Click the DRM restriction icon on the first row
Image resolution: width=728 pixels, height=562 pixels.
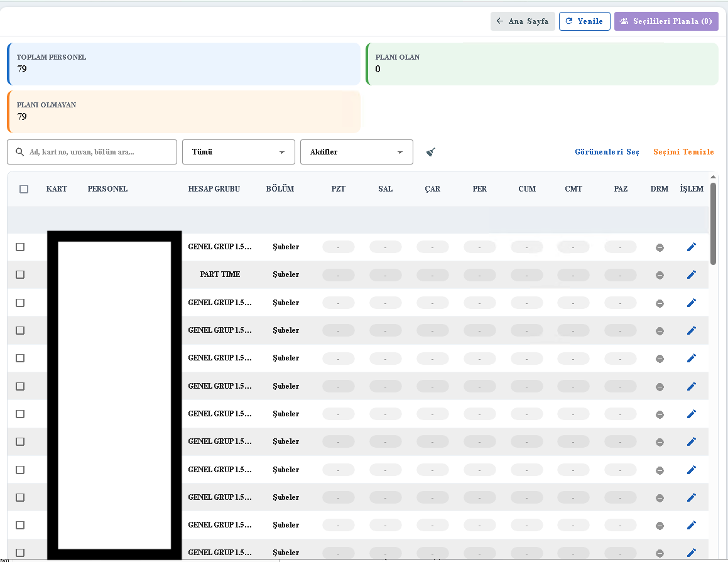[x=660, y=247]
